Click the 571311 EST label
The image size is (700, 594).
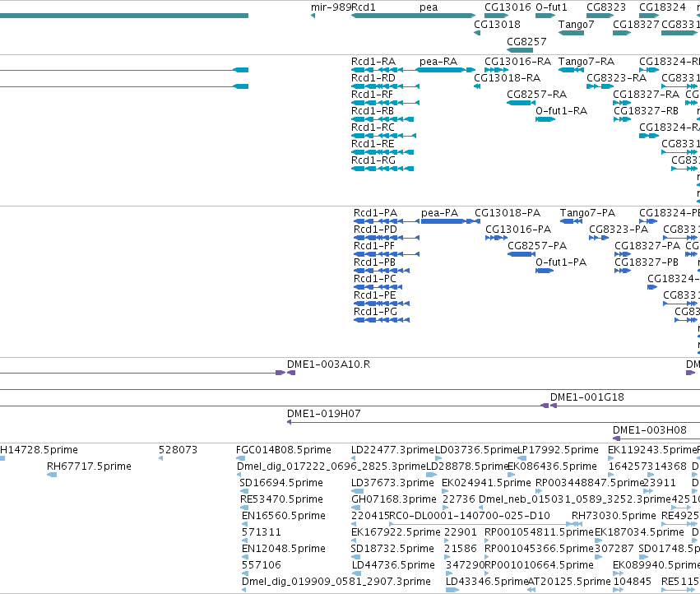tap(262, 532)
